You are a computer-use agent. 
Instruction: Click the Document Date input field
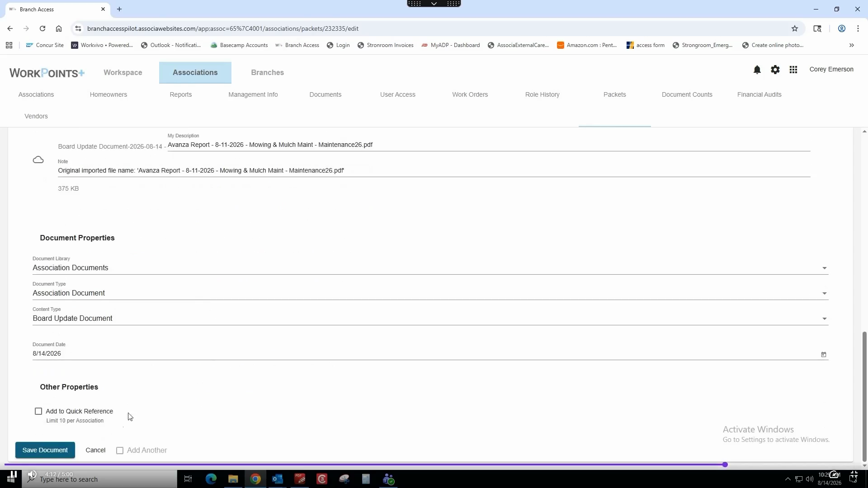pyautogui.click(x=425, y=354)
